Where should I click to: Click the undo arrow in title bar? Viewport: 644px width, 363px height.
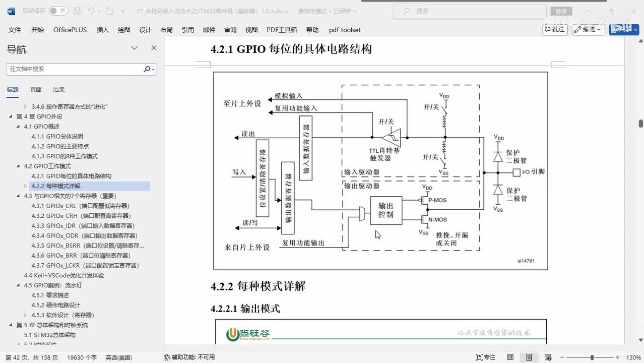point(91,11)
